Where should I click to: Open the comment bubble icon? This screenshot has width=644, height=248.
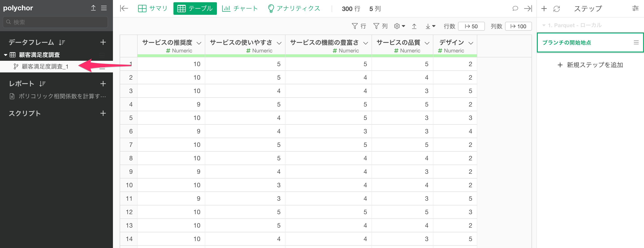(515, 9)
